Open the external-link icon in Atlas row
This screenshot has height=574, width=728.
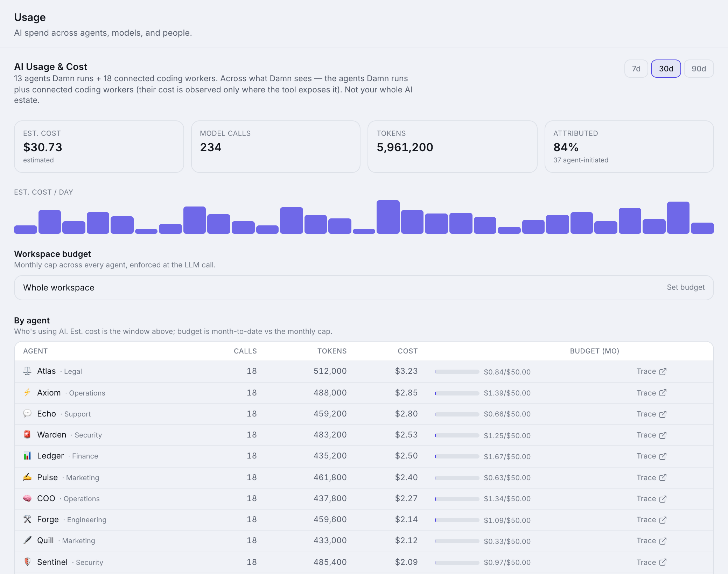[x=663, y=372]
